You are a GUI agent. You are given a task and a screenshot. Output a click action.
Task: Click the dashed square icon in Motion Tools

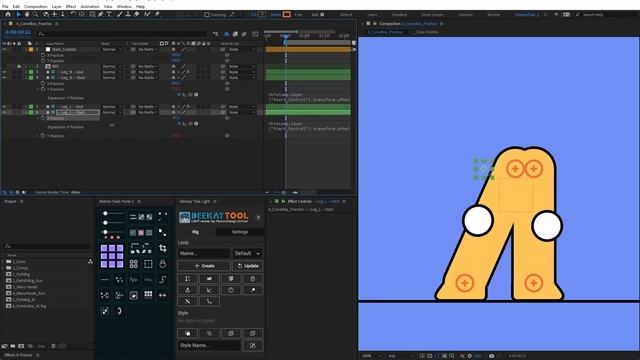[148, 264]
